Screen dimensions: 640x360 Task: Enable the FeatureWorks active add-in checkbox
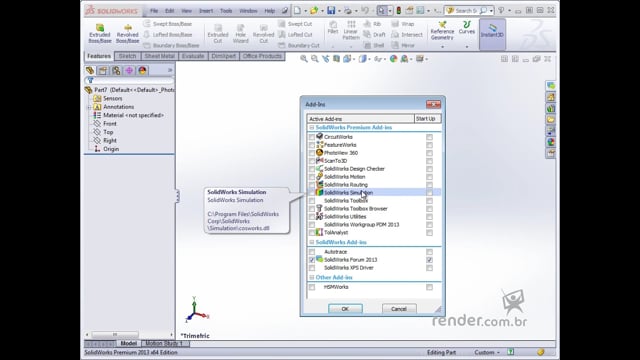(x=312, y=145)
